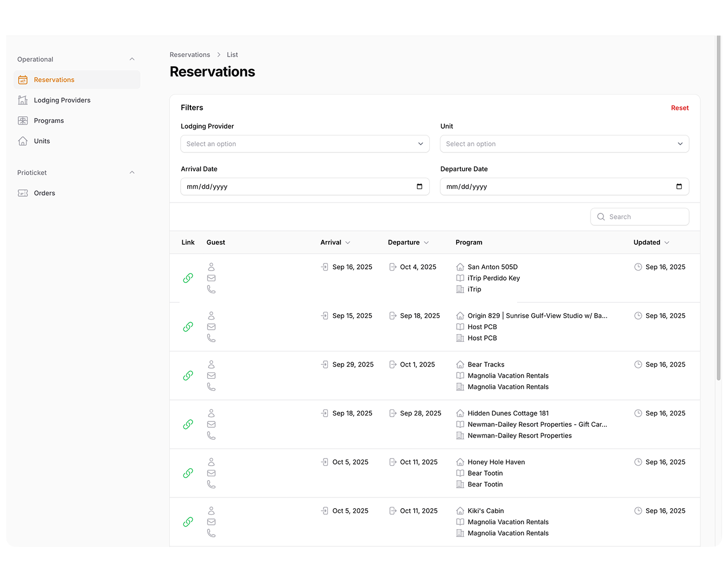
Task: Collapse the Prioticket sidebar section
Action: tap(132, 172)
